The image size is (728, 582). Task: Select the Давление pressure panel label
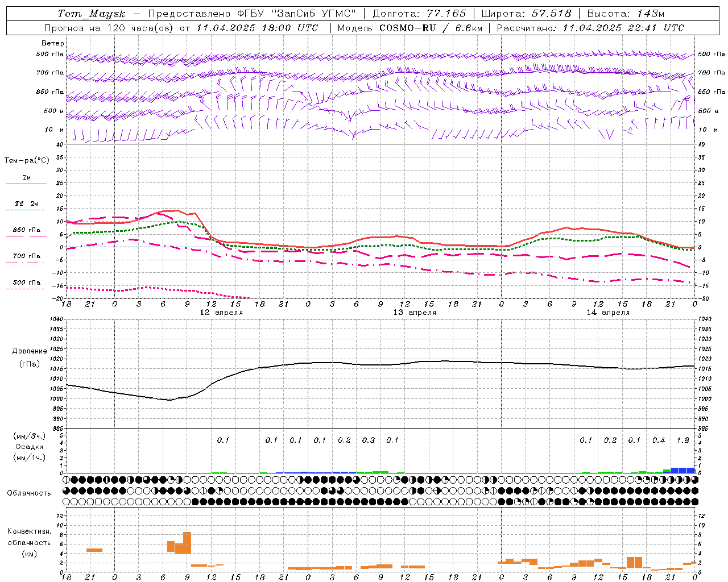[x=30, y=351]
